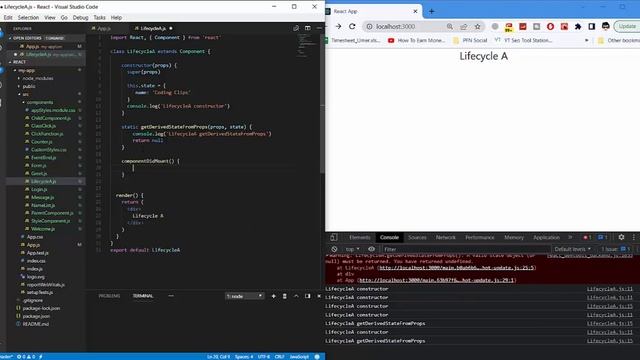This screenshot has height=360, width=640.
Task: Open Counter.js in explorer
Action: coord(42,142)
